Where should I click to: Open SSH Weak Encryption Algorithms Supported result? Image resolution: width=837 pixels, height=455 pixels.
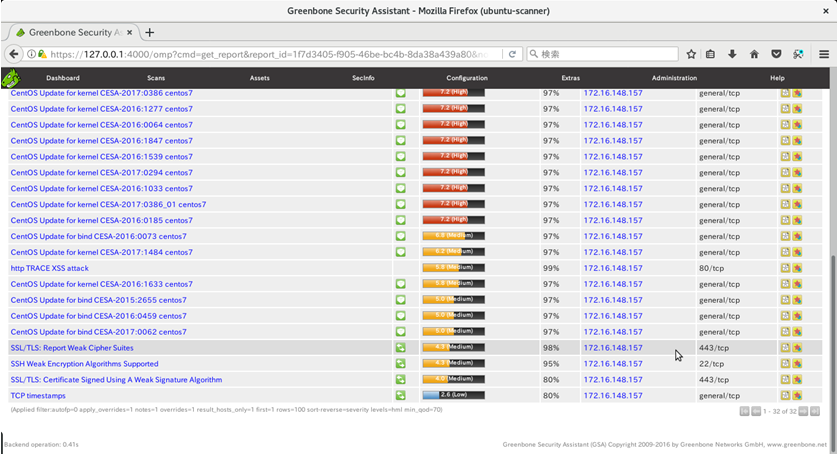coord(84,364)
